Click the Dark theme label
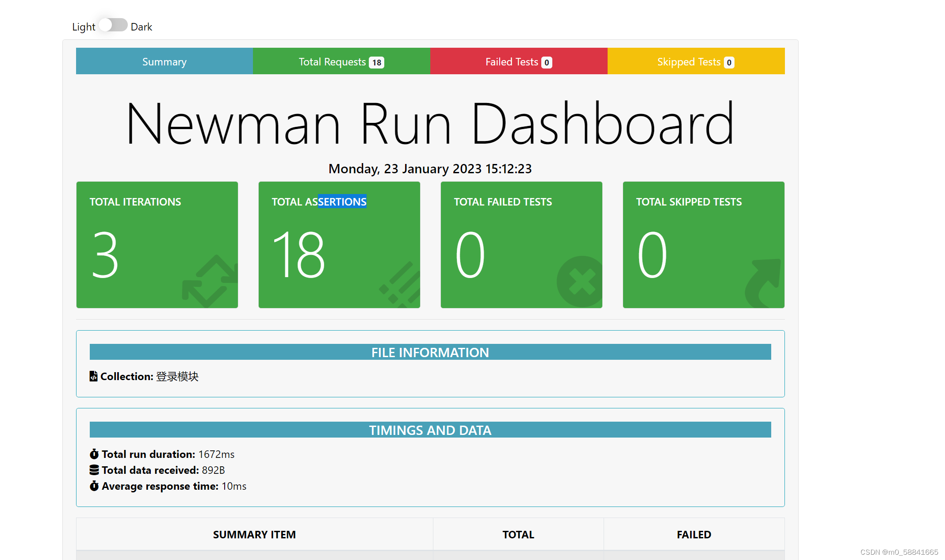Screen dimensions: 945x560 142,27
